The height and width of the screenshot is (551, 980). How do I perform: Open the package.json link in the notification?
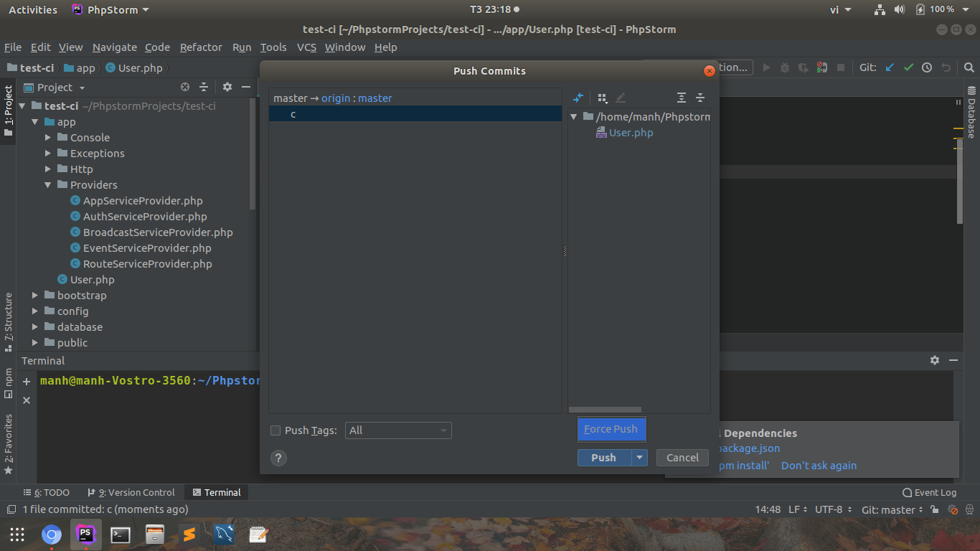pos(749,448)
